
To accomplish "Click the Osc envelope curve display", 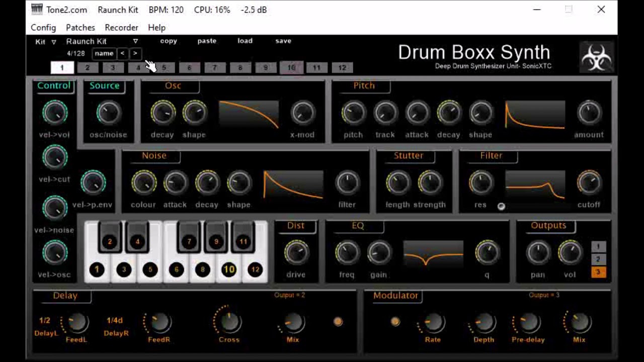I will (x=249, y=115).
